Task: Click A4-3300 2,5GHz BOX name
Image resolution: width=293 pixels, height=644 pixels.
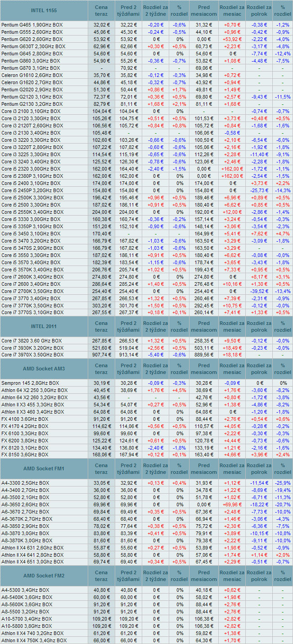Action: tap(26, 483)
